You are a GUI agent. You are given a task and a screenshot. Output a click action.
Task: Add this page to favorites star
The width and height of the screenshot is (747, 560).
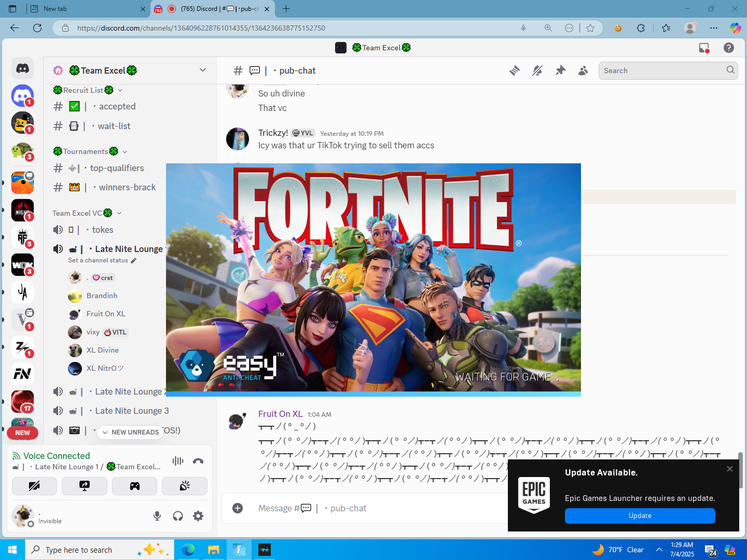click(x=590, y=28)
